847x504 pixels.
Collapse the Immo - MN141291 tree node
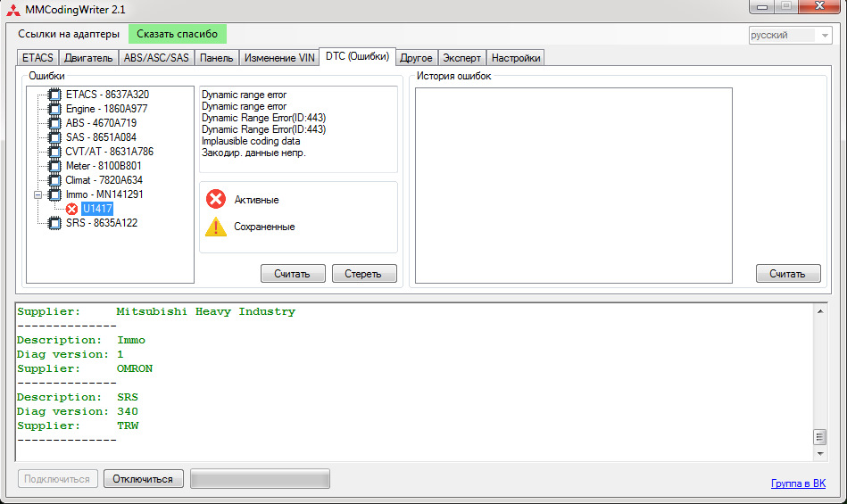tap(37, 194)
